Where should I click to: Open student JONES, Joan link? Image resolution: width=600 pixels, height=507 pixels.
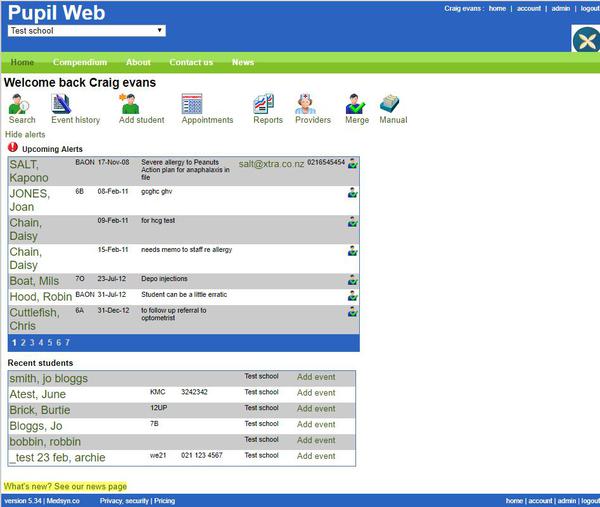point(29,200)
